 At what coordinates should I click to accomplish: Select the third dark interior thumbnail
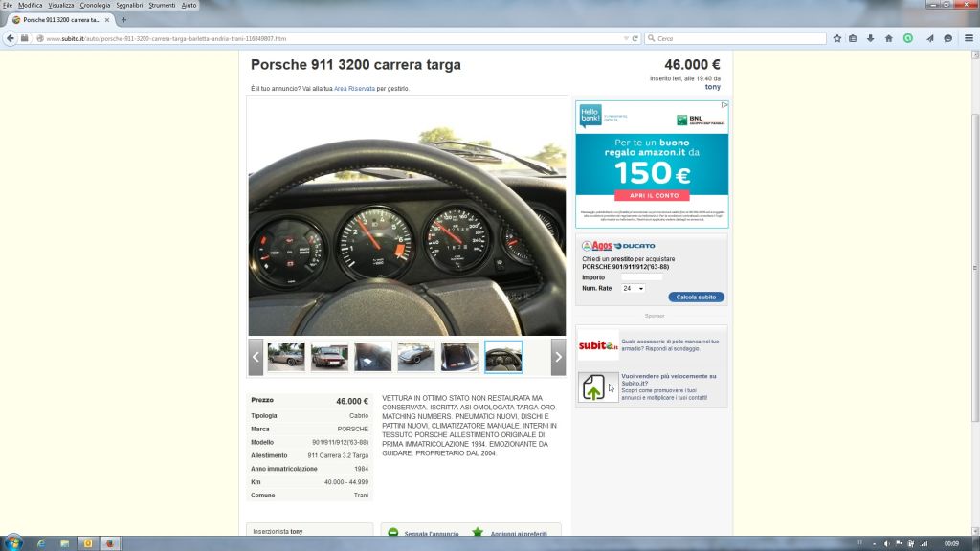pyautogui.click(x=373, y=358)
